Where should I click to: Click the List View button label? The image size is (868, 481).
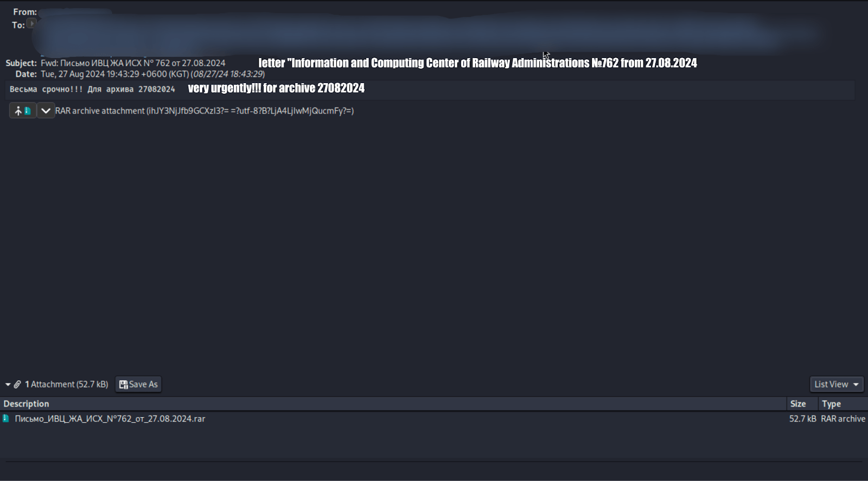tap(831, 384)
